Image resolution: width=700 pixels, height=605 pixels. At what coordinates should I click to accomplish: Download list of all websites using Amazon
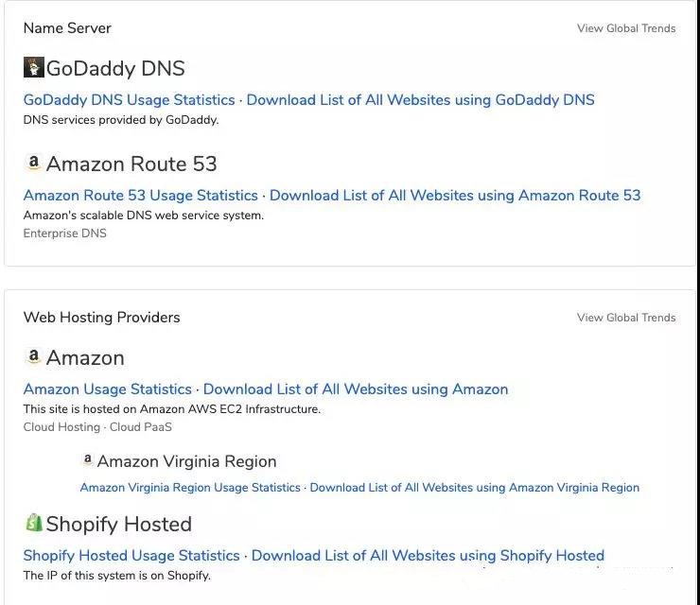tap(356, 389)
